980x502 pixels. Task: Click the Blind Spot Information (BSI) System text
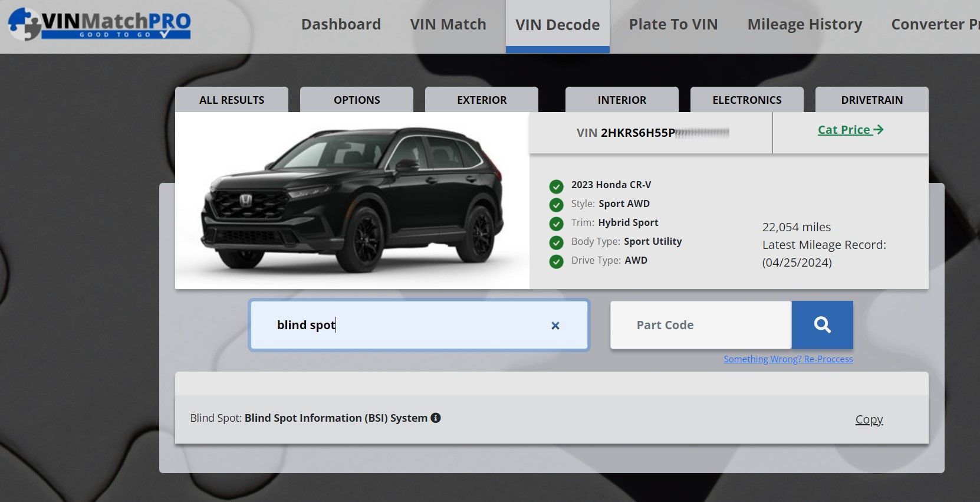336,418
